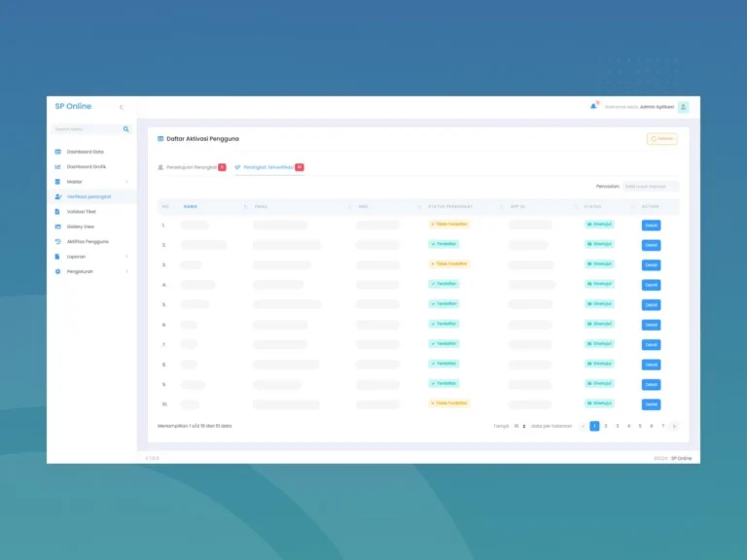Click the Validasi Tiket document icon

coord(57,211)
